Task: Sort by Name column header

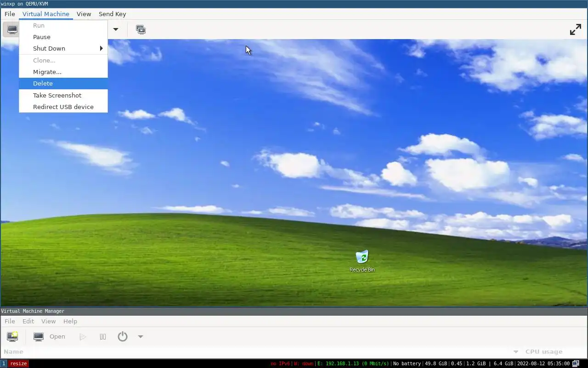Action: coord(13,351)
